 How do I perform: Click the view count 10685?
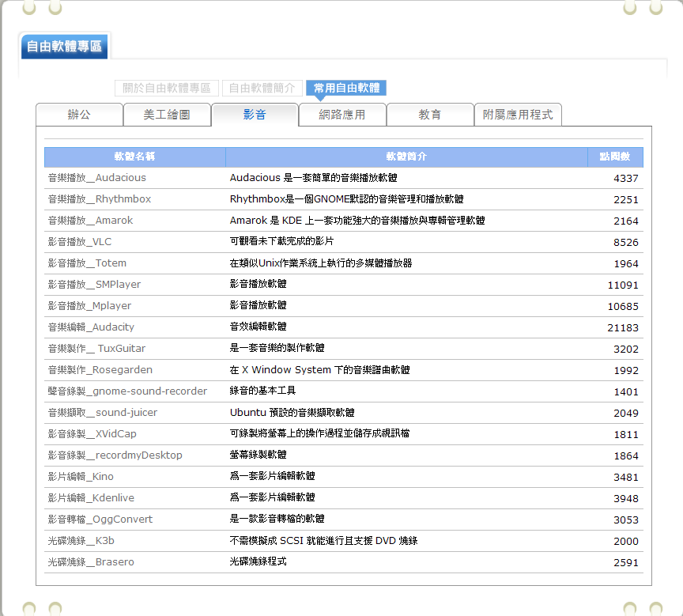623,306
